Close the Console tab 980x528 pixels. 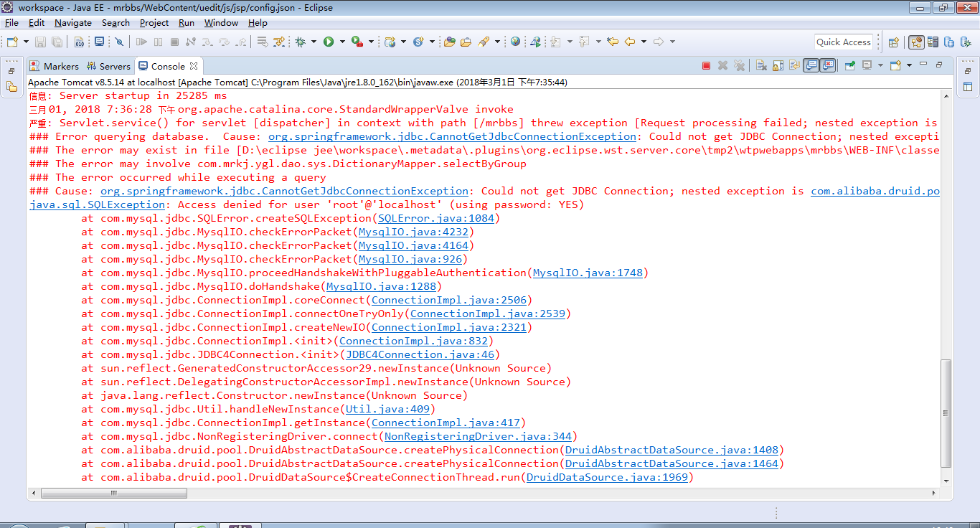(x=194, y=66)
